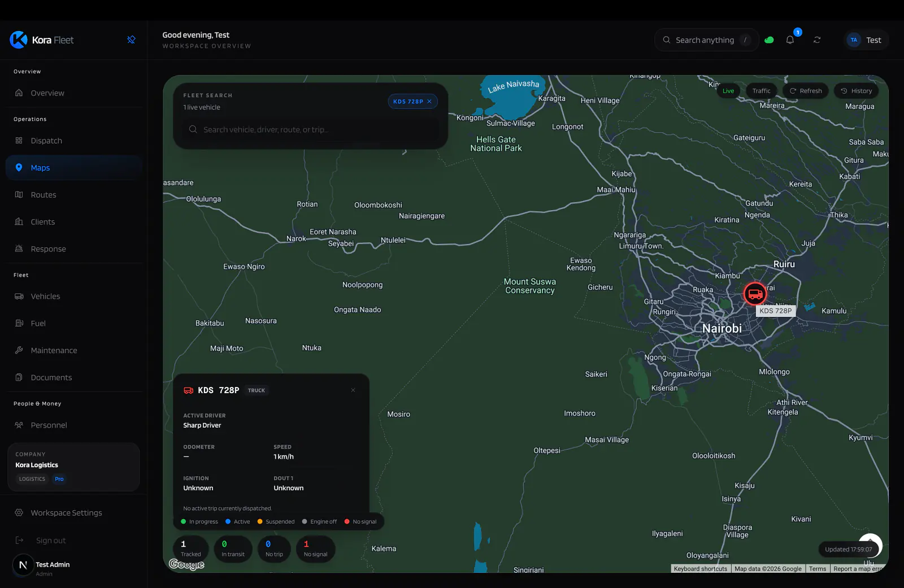Click the Pro plan badge
The height and width of the screenshot is (588, 904).
click(x=59, y=479)
